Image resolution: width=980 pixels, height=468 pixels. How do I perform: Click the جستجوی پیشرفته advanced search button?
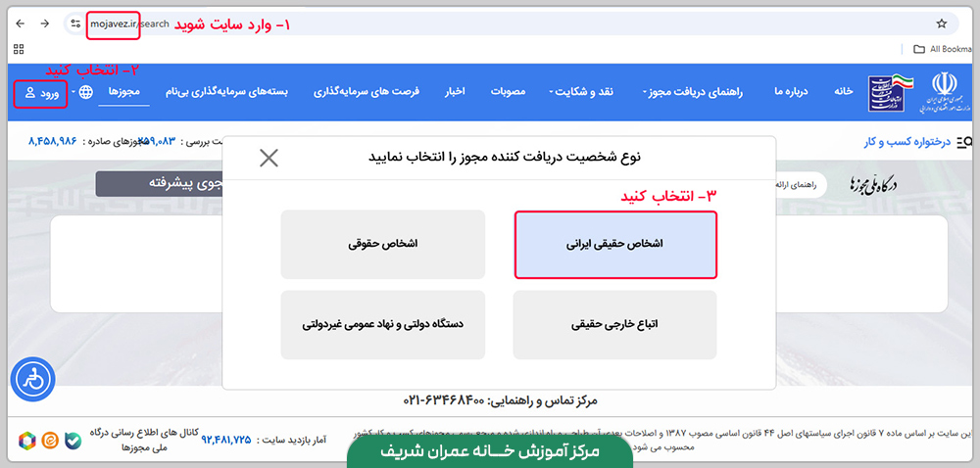[x=160, y=183]
